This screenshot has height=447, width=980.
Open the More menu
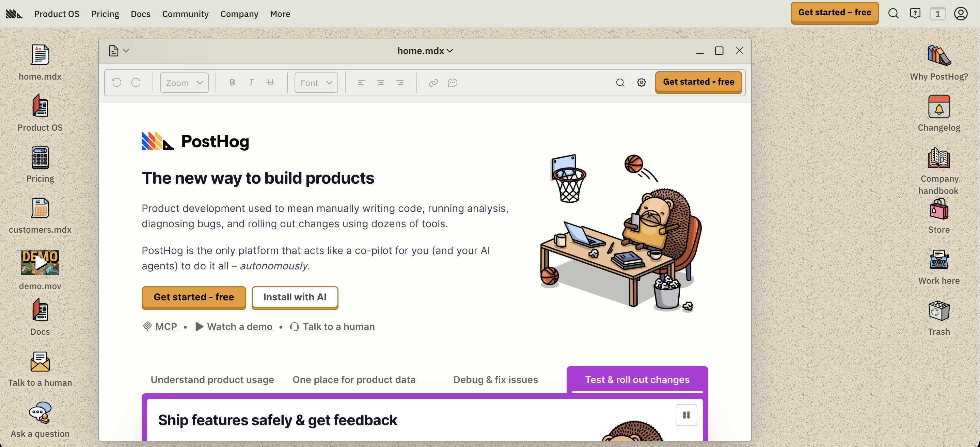(x=280, y=14)
